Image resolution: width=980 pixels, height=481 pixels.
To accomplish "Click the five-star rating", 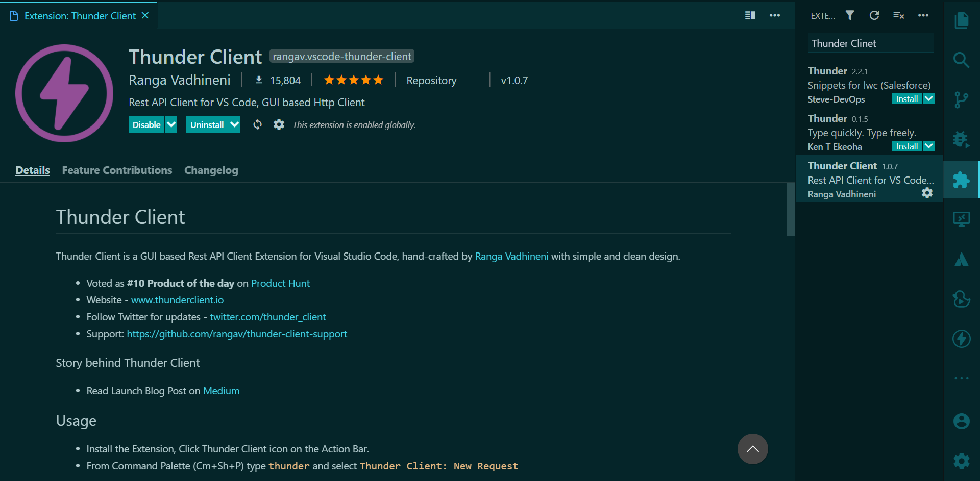I will 353,80.
